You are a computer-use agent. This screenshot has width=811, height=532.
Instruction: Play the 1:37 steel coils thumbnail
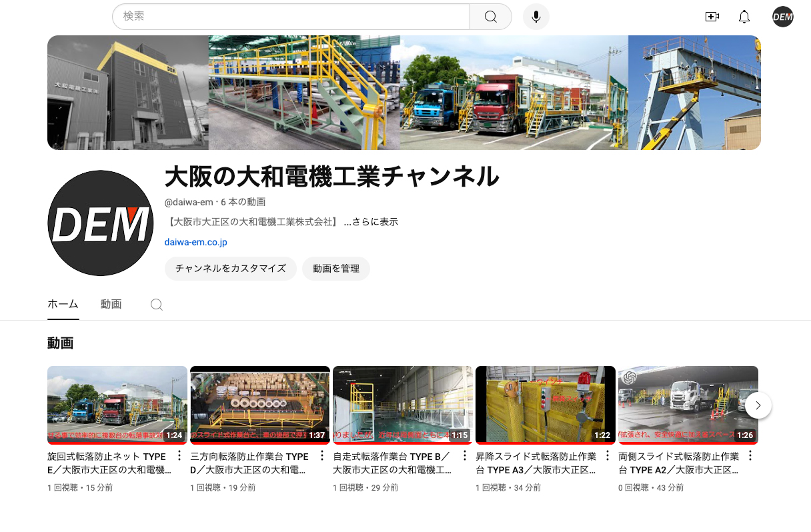click(x=260, y=405)
